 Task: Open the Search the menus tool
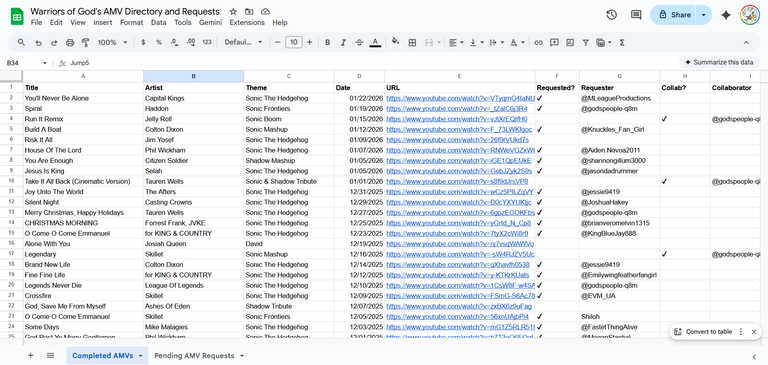tap(21, 43)
